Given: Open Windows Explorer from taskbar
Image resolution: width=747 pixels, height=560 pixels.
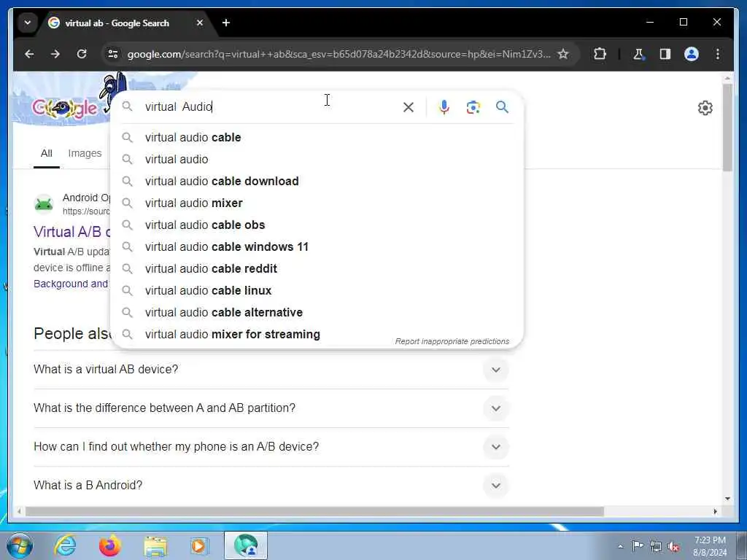Looking at the screenshot, I should click(156, 546).
